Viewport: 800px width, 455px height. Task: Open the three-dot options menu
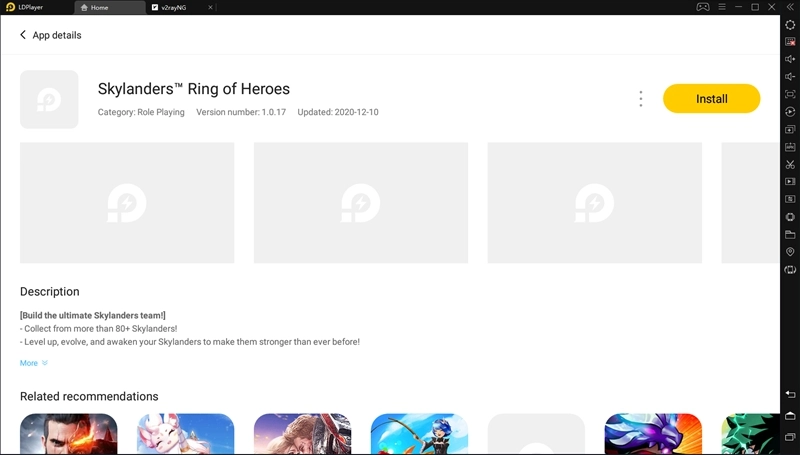(641, 98)
